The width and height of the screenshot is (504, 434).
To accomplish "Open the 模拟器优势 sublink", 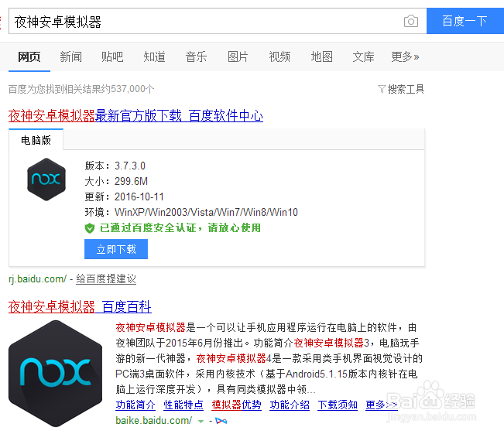I will tap(236, 405).
